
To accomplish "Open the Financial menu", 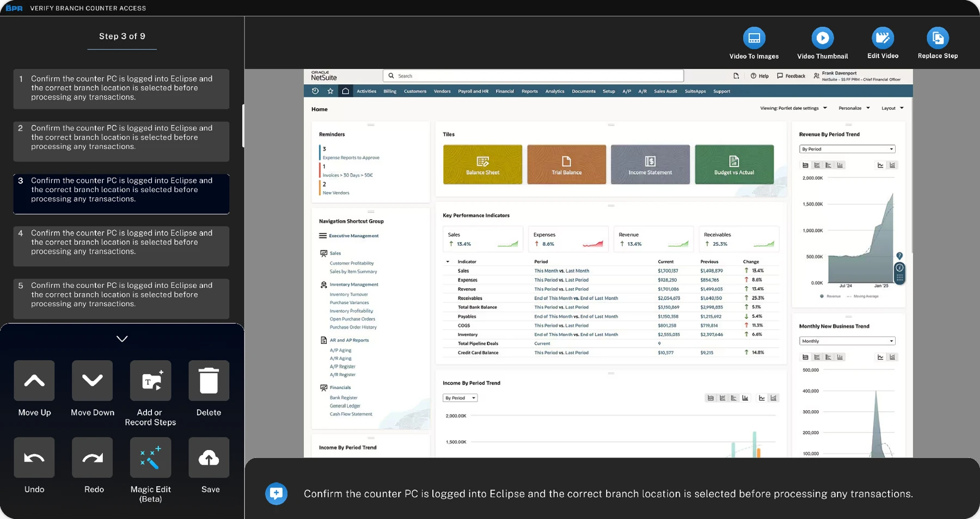I will pyautogui.click(x=505, y=91).
